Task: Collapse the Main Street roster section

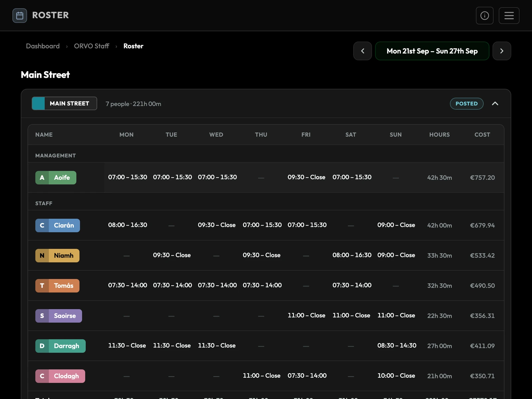Action: click(495, 103)
